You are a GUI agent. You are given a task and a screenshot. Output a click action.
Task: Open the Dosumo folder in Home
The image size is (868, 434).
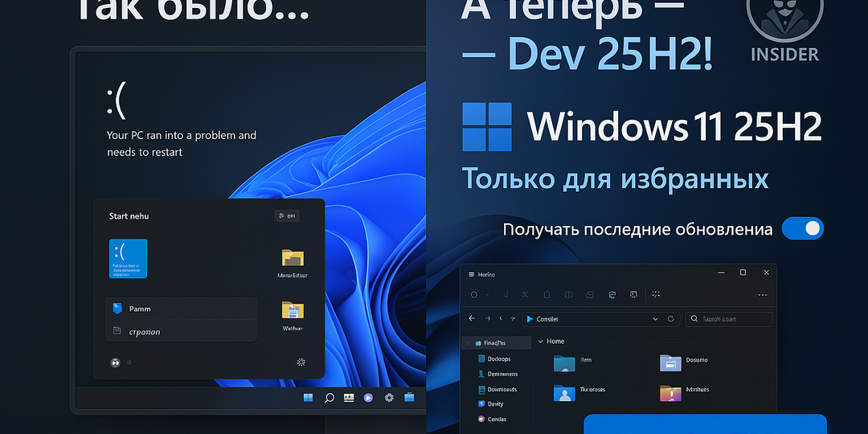coord(684,362)
